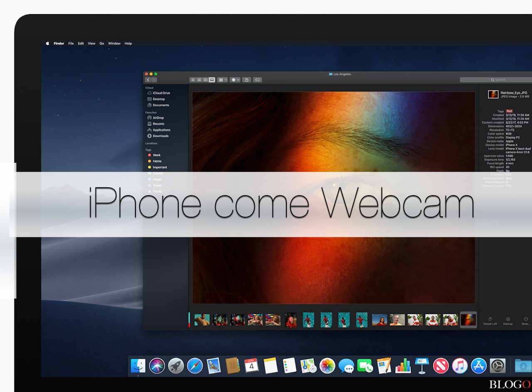Open the Finder menu in menu bar
The height and width of the screenshot is (392, 532).
tap(59, 43)
